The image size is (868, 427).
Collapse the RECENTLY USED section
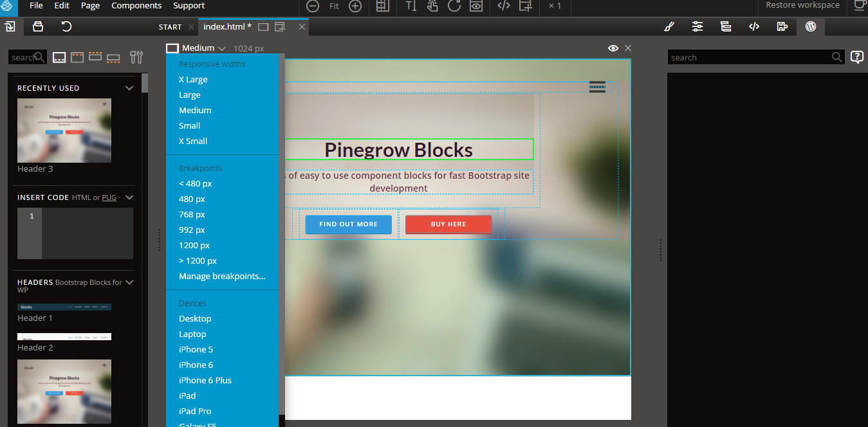[x=129, y=88]
